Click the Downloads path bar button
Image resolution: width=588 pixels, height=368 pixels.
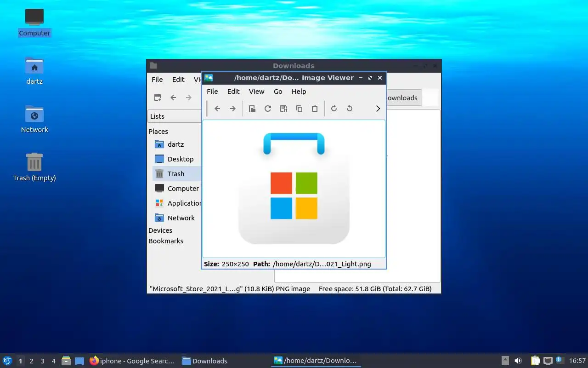pos(403,98)
